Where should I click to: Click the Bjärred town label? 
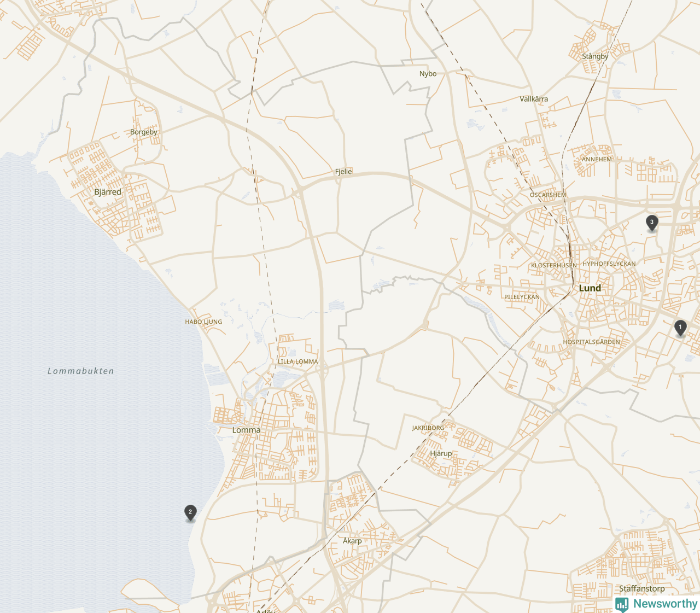pos(108,192)
